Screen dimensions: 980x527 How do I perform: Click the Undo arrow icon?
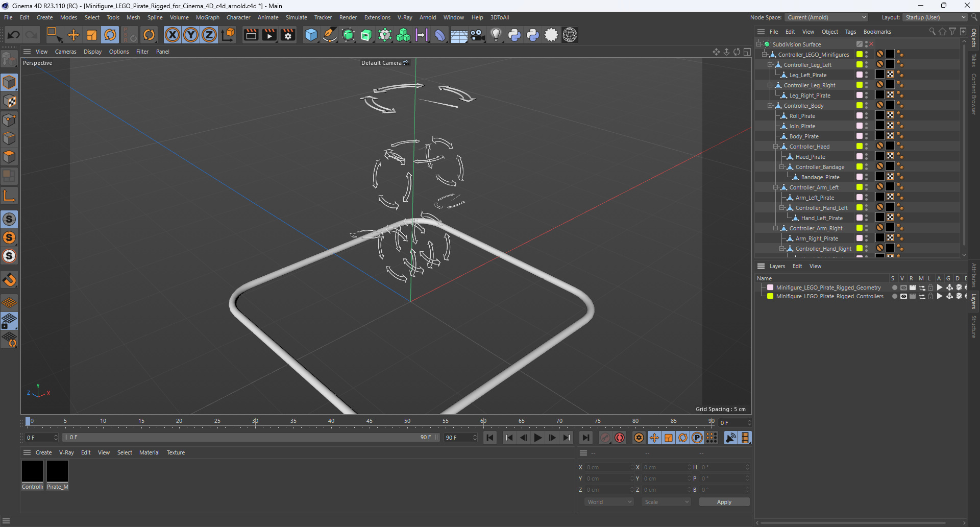point(14,35)
